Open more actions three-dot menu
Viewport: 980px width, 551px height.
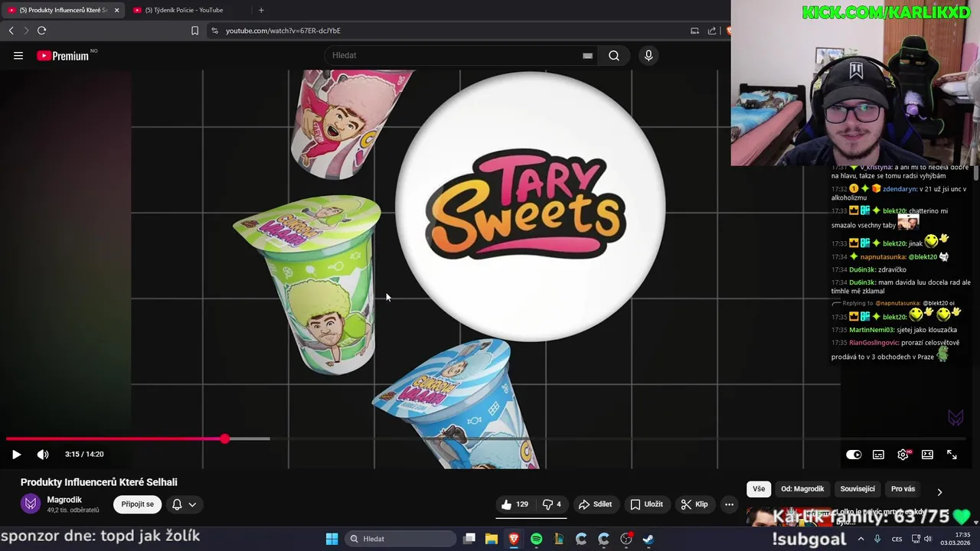pos(729,504)
